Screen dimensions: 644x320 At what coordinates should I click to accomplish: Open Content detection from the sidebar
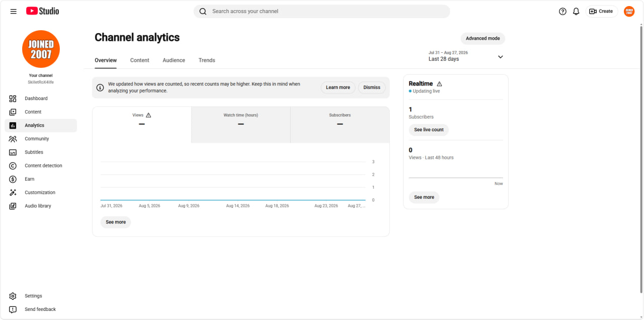click(41, 166)
